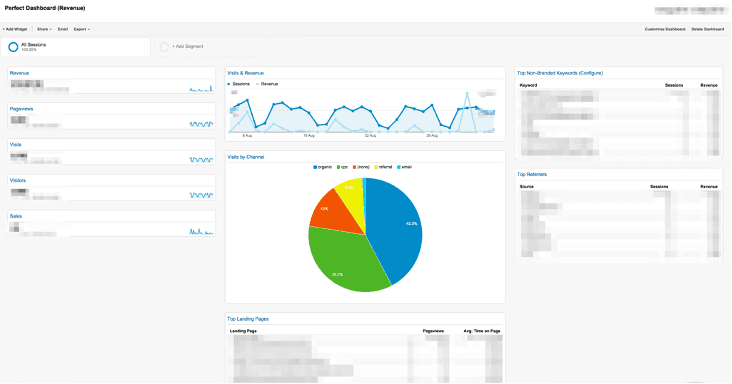The height and width of the screenshot is (384, 732).
Task: Select the All Sessions segment circle
Action: tap(13, 47)
